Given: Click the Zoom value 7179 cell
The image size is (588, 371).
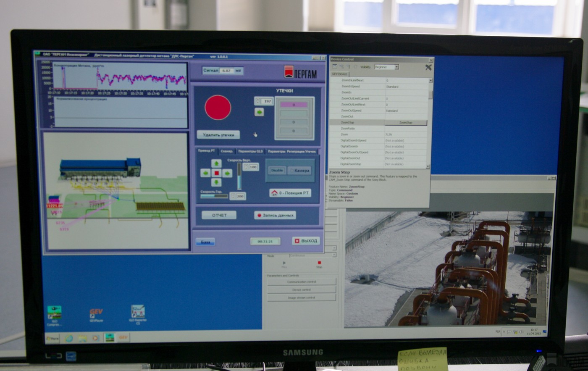Looking at the screenshot, I should [405, 134].
